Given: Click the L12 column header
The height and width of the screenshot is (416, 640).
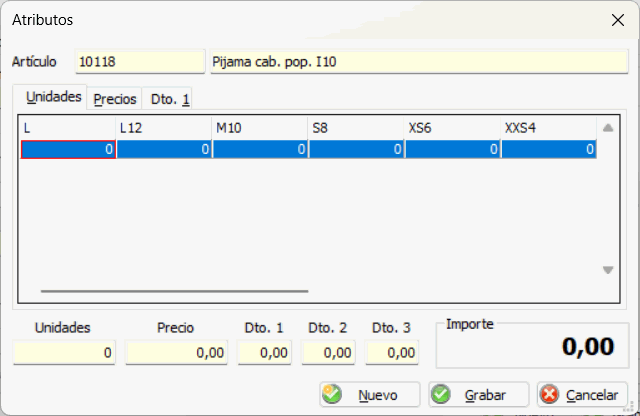Looking at the screenshot, I should click(164, 128).
